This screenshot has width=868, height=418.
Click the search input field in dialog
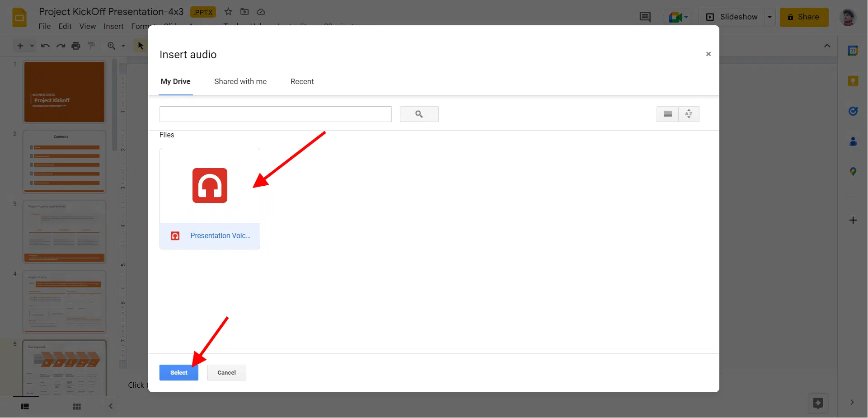pyautogui.click(x=275, y=114)
